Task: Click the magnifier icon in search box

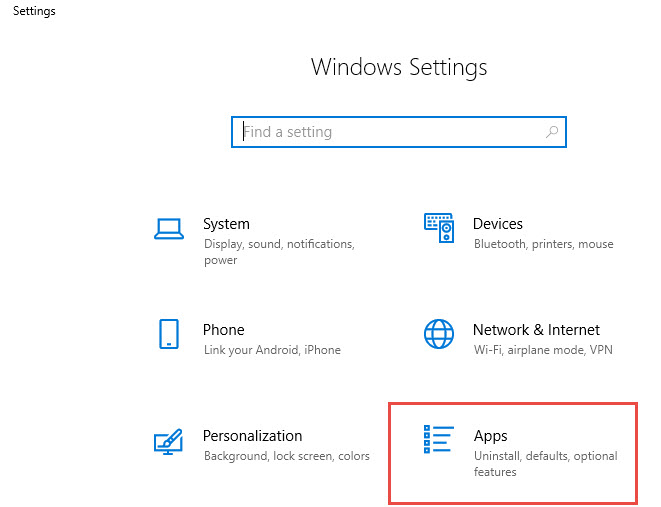Action: (x=551, y=132)
